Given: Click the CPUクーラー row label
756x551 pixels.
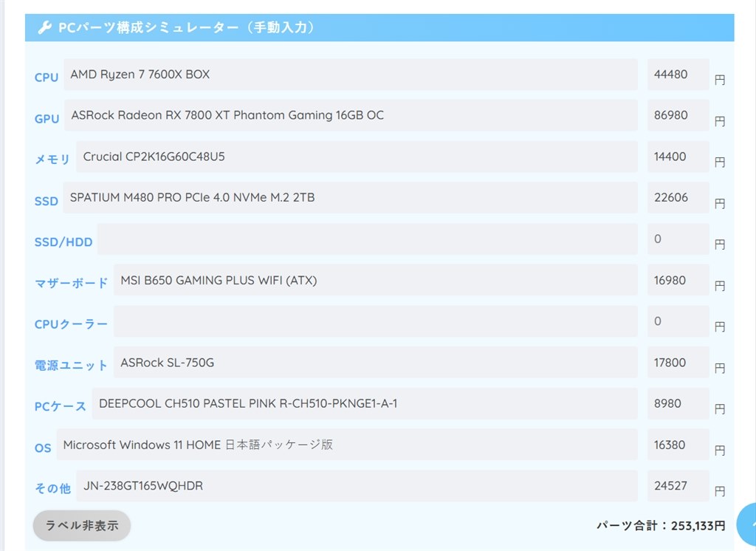Looking at the screenshot, I should point(71,324).
